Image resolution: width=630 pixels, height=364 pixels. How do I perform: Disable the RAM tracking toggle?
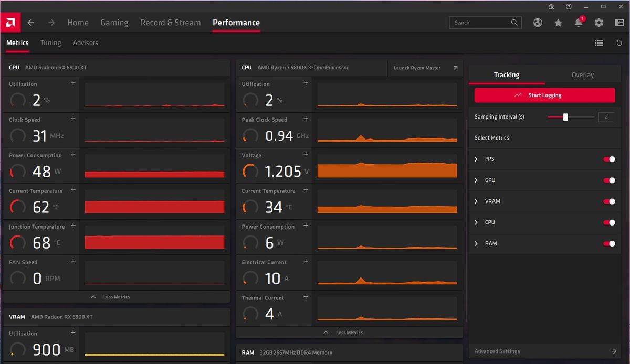pos(610,243)
